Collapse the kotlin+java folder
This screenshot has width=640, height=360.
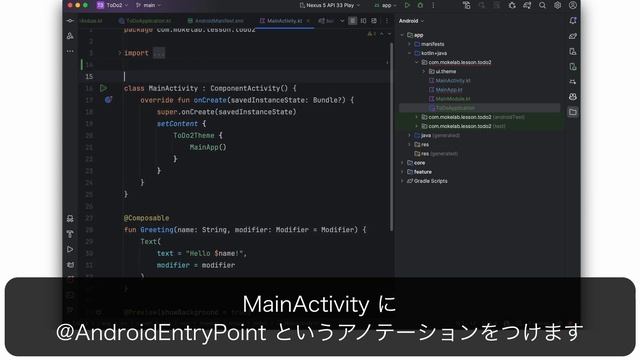tap(409, 53)
